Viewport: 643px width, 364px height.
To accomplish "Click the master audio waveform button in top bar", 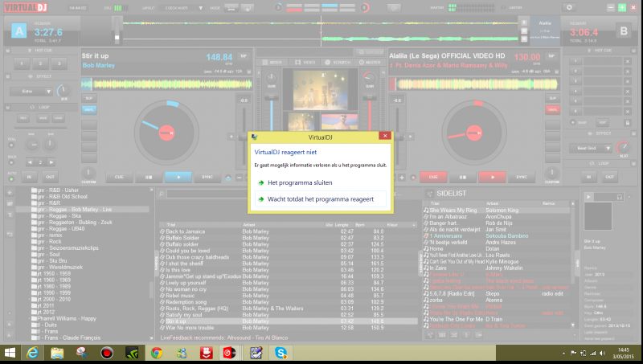I will 395,7.
